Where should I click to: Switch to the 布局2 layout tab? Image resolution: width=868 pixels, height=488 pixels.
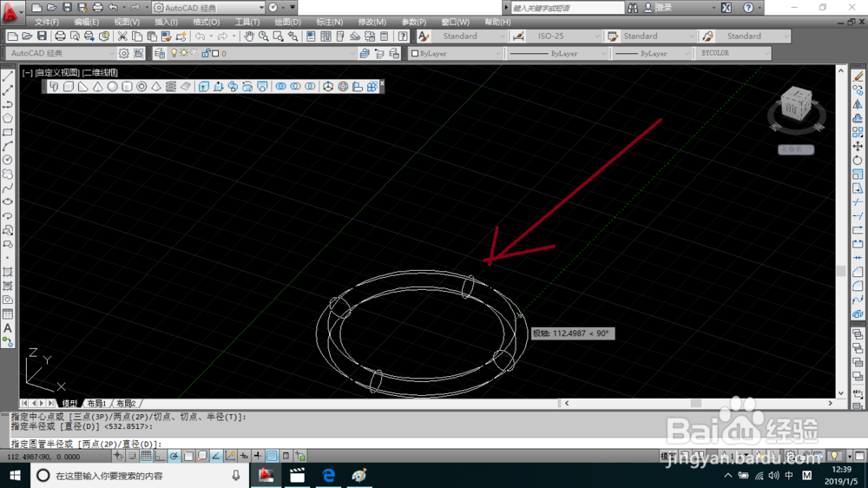click(x=126, y=403)
